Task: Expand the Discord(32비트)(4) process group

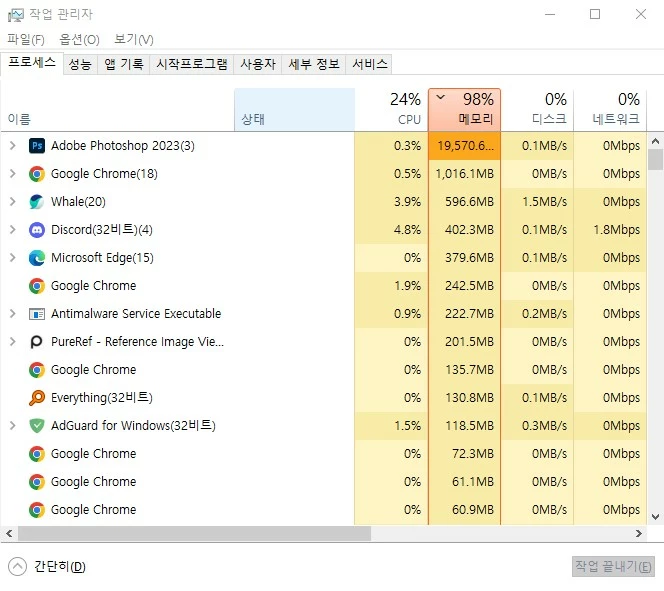Action: (13, 230)
